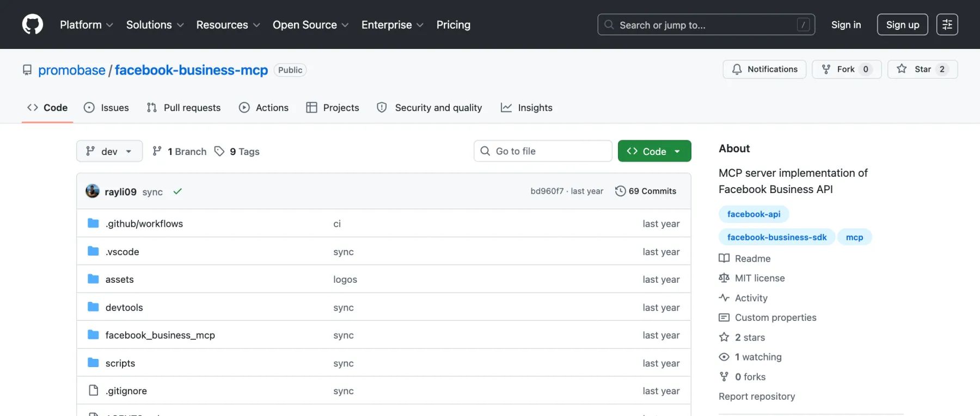
Task: Click the devtools folder icon
Action: tap(93, 307)
